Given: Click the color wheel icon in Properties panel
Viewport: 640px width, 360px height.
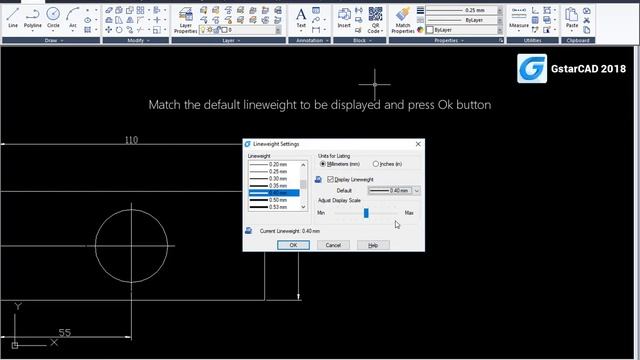Looking at the screenshot, I should (x=420, y=30).
